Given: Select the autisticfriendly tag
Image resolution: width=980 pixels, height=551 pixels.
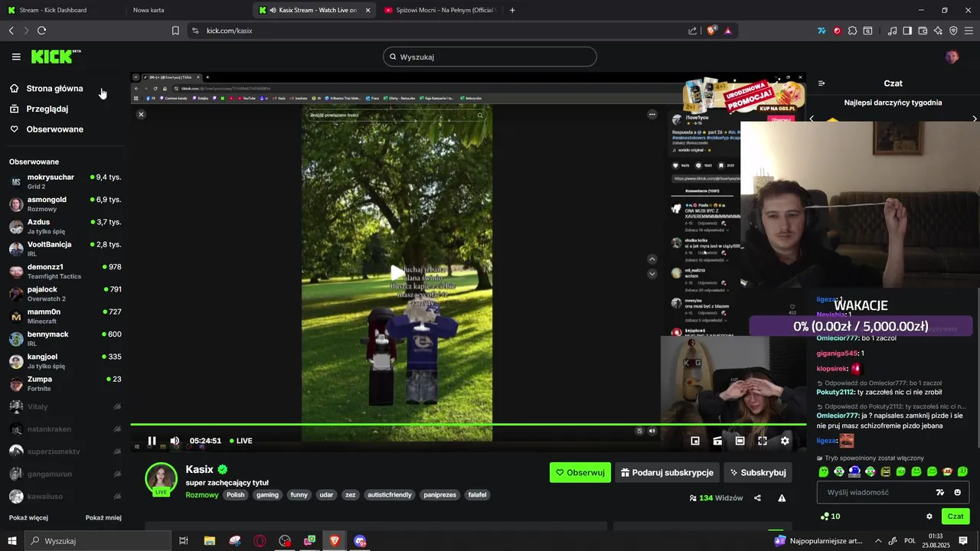Looking at the screenshot, I should 389,495.
